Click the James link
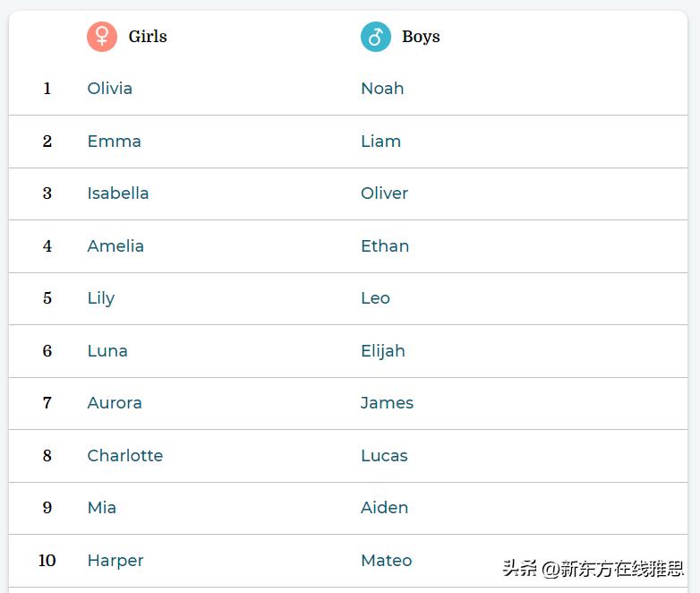Viewport: 700px width, 593px height. click(387, 403)
